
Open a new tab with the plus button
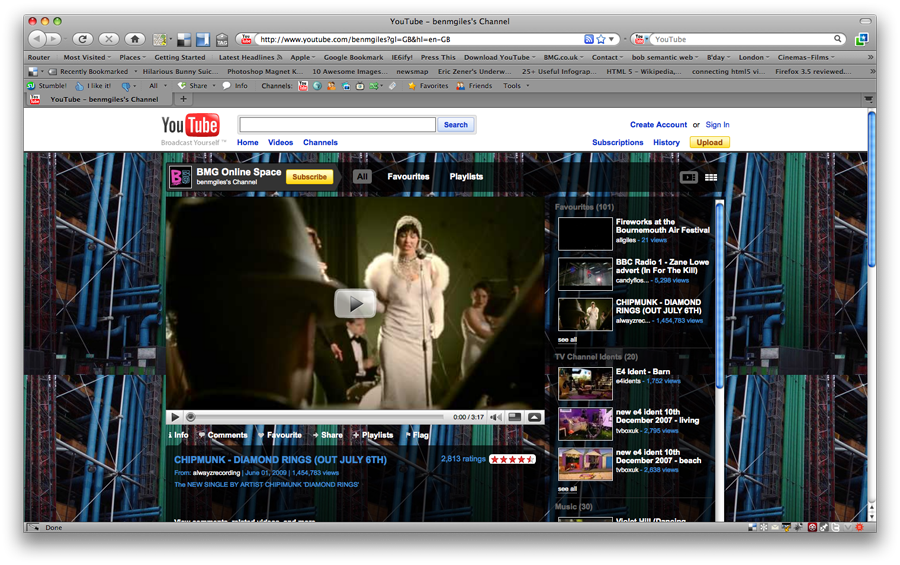tap(184, 99)
